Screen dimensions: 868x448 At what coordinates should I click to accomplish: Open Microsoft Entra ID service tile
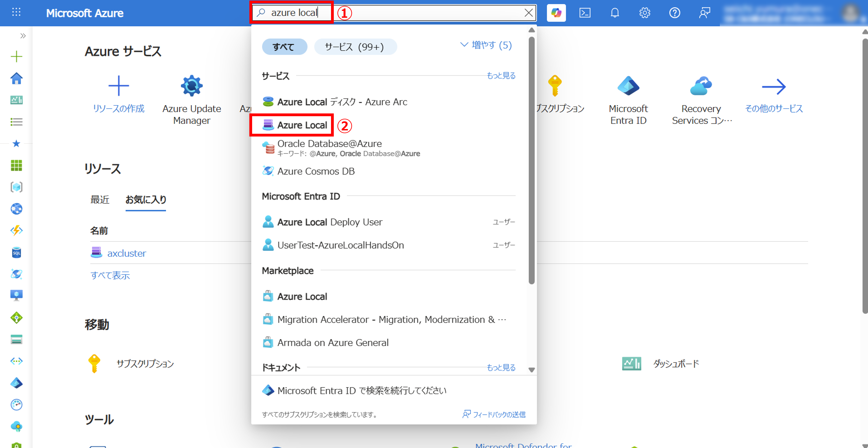pyautogui.click(x=628, y=100)
